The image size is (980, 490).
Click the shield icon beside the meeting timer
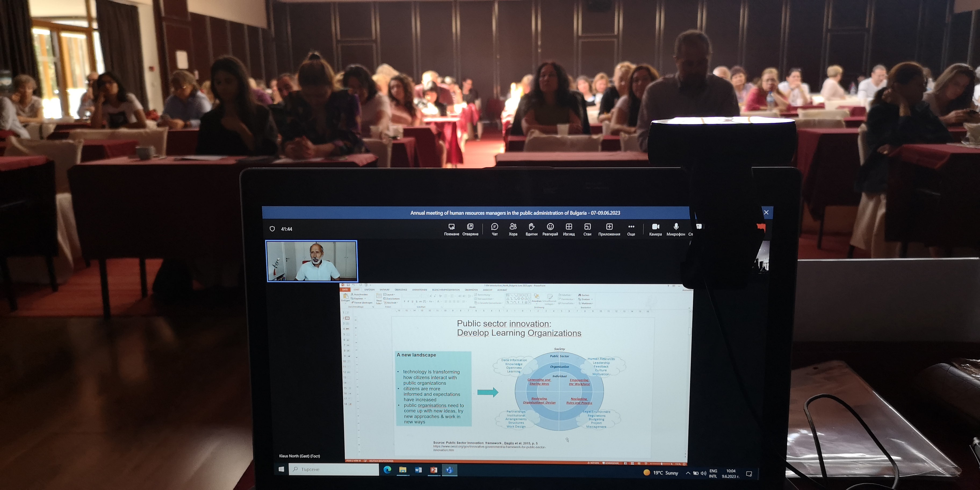pyautogui.click(x=272, y=229)
